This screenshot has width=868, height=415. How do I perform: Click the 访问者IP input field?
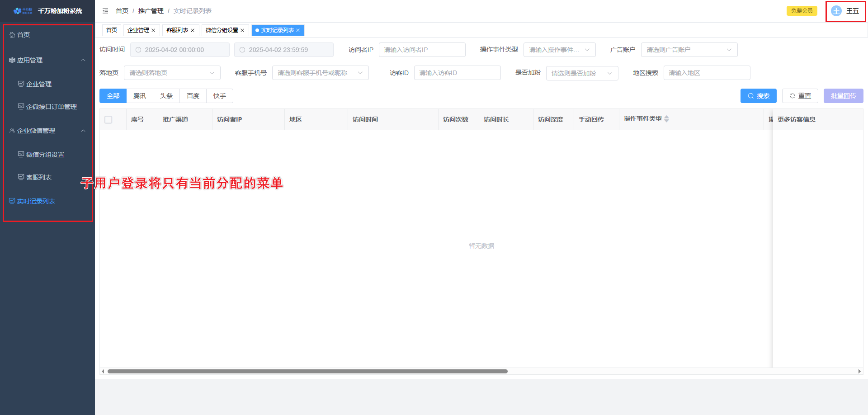422,50
